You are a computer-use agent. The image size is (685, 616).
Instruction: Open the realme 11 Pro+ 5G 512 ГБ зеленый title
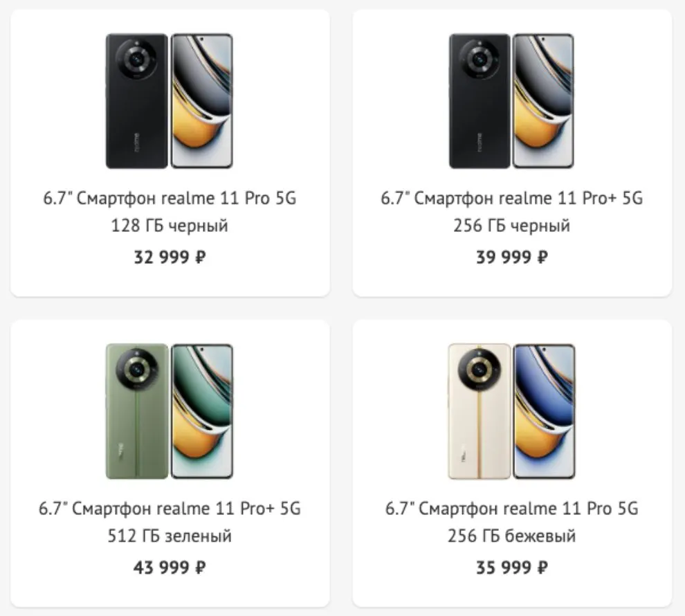click(x=170, y=509)
